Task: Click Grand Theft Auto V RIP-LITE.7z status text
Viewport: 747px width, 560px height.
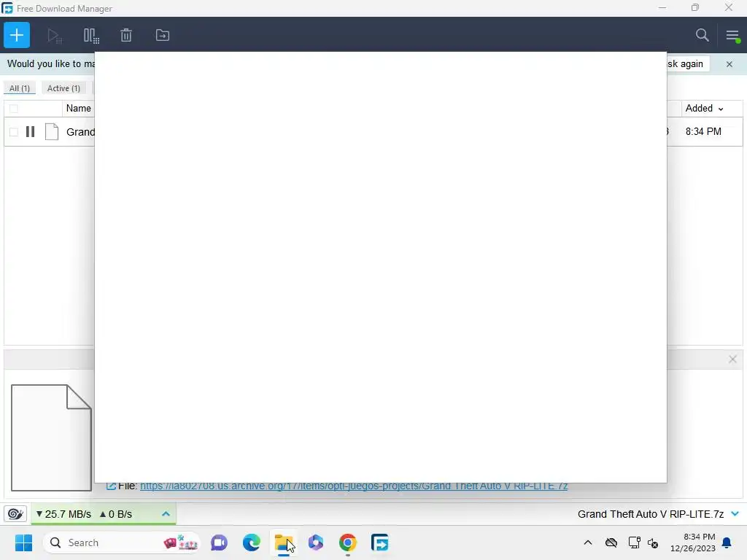Action: point(650,514)
